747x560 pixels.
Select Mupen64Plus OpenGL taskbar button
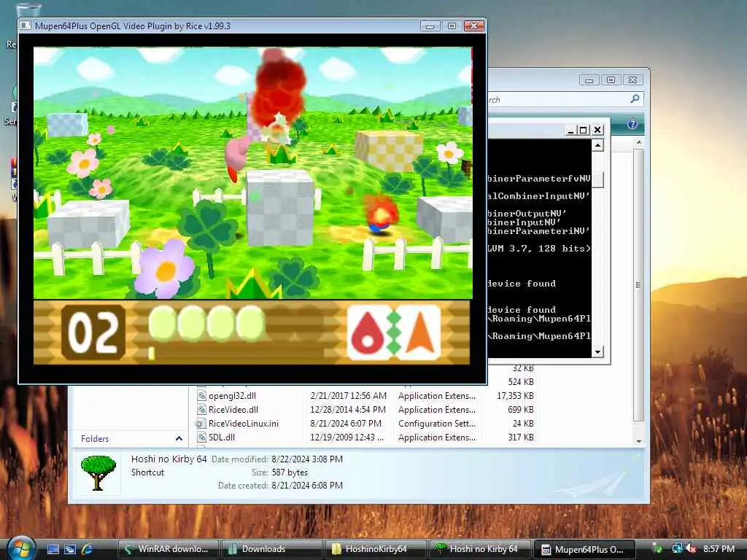584,549
